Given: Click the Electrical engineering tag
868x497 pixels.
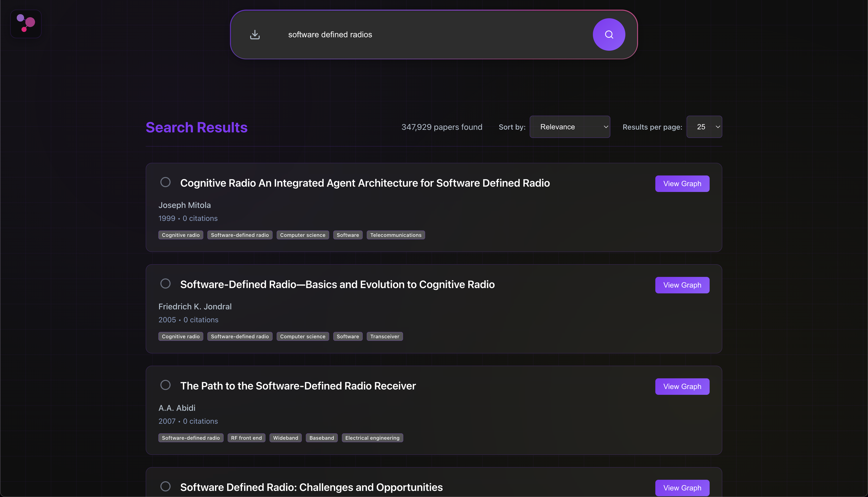Looking at the screenshot, I should tap(372, 438).
